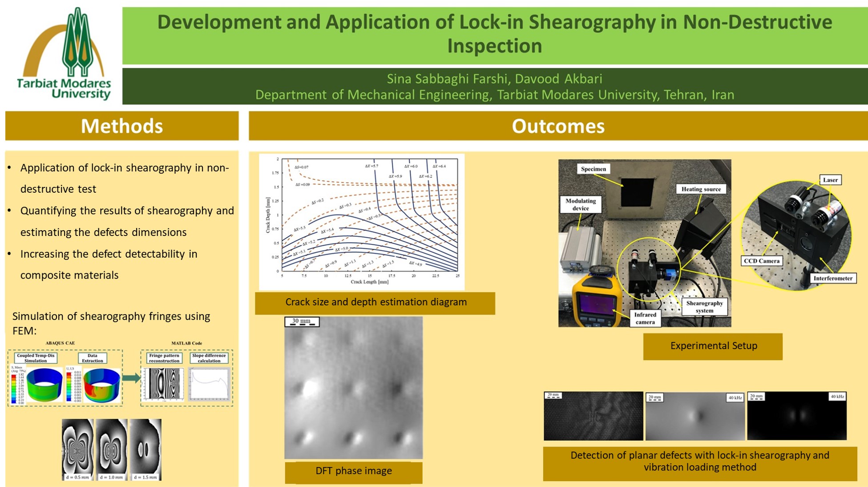Viewport: 868px width, 487px height.
Task: Click the Modulating device label
Action: pyautogui.click(x=581, y=204)
